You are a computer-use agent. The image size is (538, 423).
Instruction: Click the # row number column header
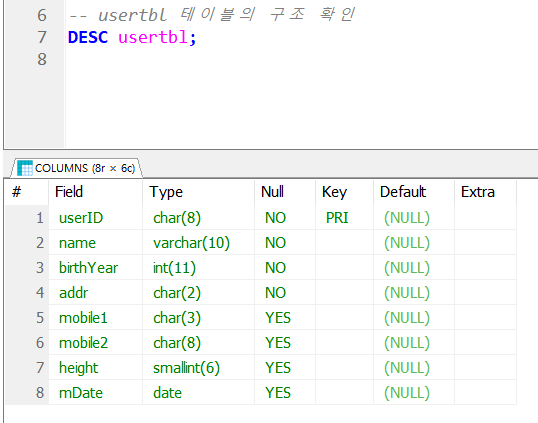pyautogui.click(x=27, y=192)
